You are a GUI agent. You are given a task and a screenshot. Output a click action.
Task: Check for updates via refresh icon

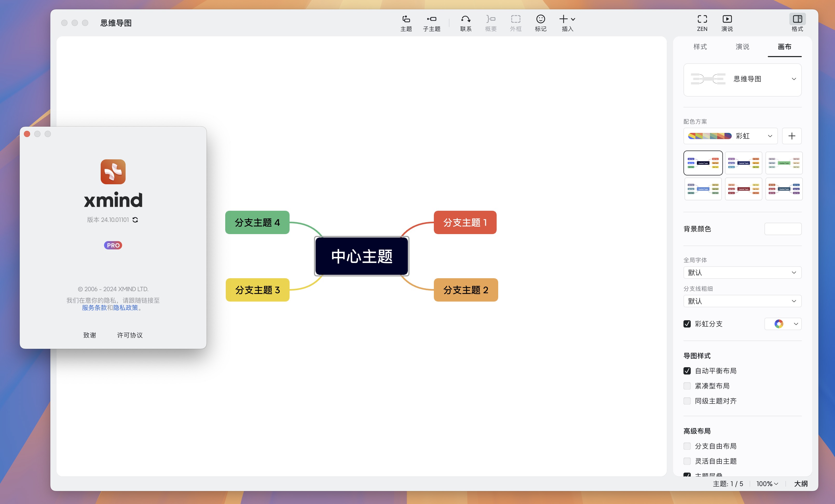tap(135, 220)
